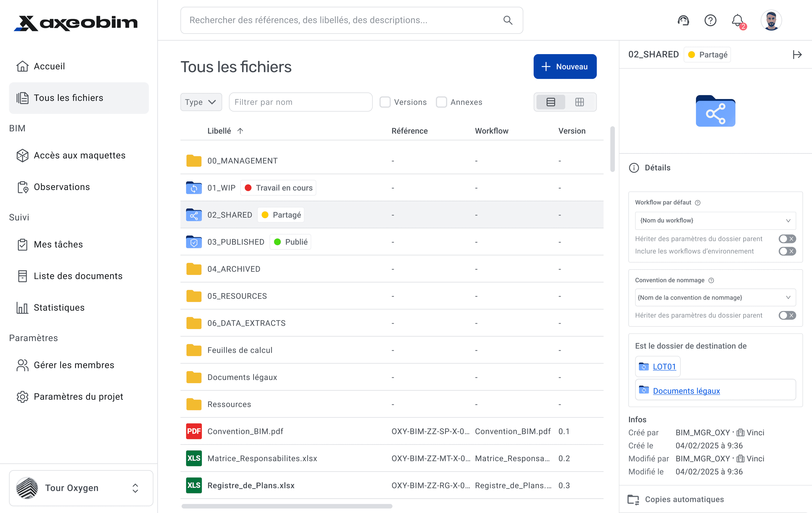Open the Type filter dropdown
The image size is (812, 513).
pyautogui.click(x=201, y=102)
